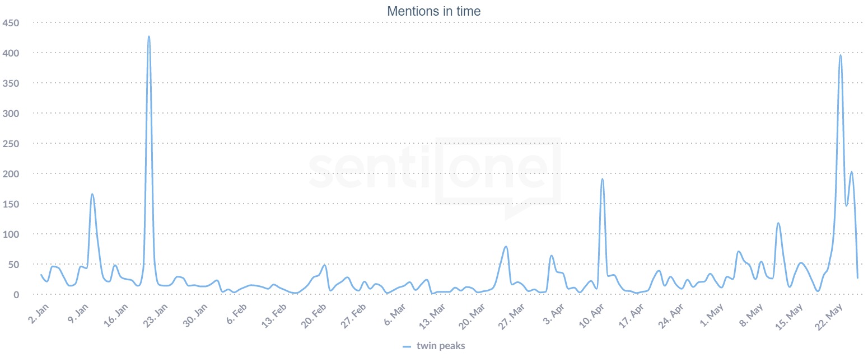This screenshot has width=868, height=358.
Task: Click the Mentions in time chart title
Action: point(433,11)
